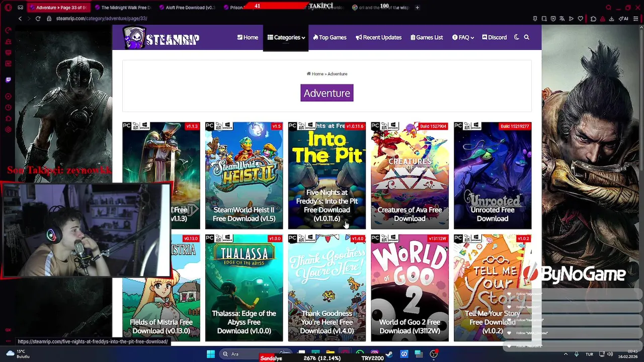
Task: Open Games List page
Action: [x=427, y=37]
